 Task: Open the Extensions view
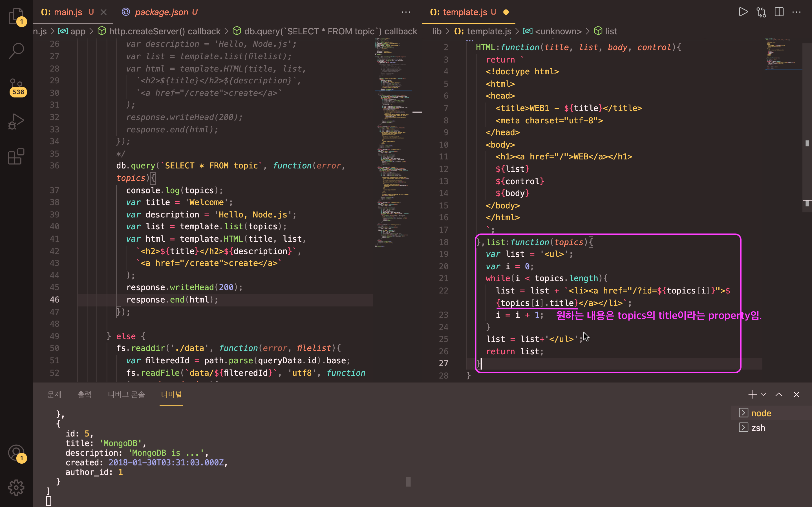[x=16, y=157]
